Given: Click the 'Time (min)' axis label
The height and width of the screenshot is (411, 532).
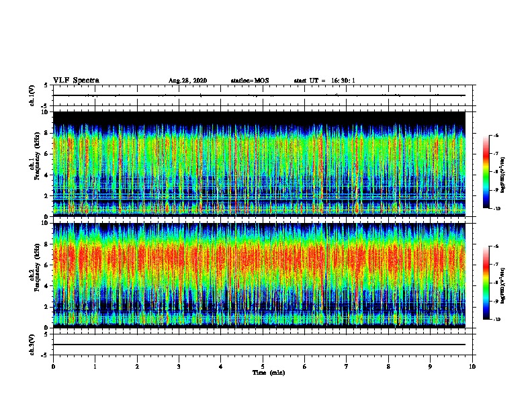Looking at the screenshot, I should tap(269, 373).
